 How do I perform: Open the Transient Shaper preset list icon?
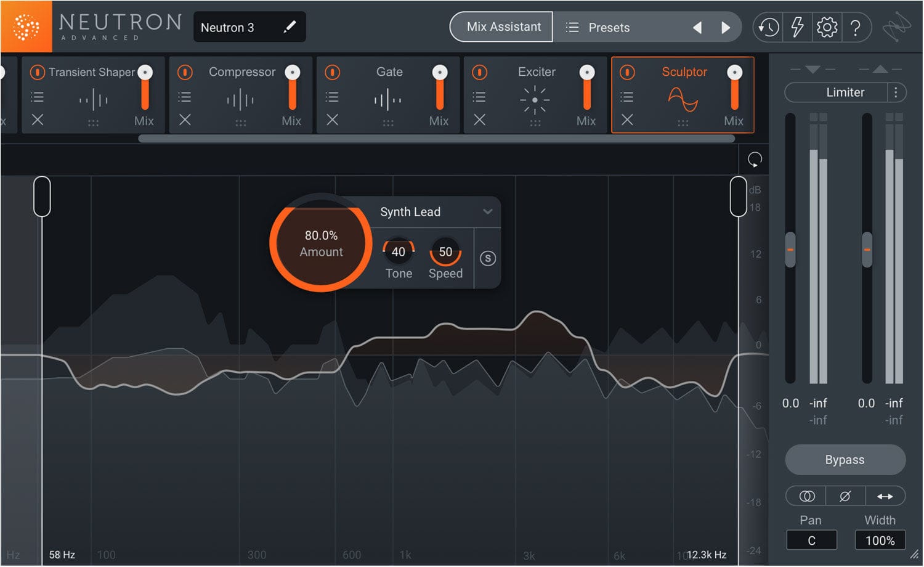[x=38, y=97]
